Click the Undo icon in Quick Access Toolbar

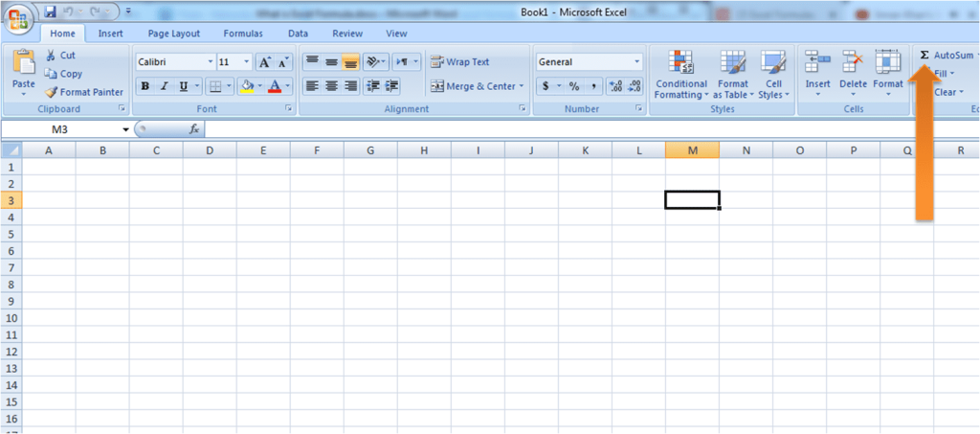click(70, 11)
